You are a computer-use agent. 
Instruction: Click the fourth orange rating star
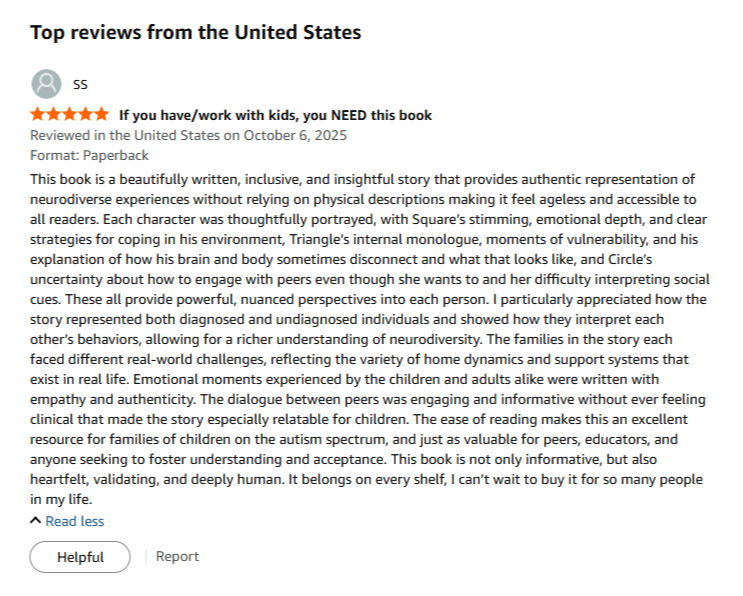pyautogui.click(x=86, y=114)
